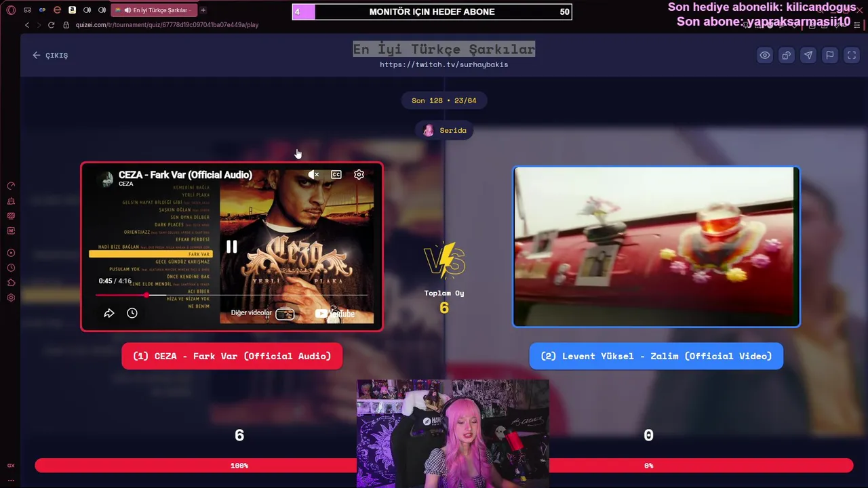
Task: Switch to the 'En İyi Türkçe Şarkılar' tab
Action: pos(154,10)
